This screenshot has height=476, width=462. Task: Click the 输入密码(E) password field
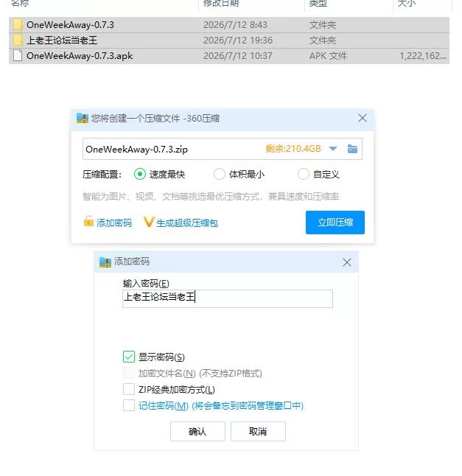228,298
